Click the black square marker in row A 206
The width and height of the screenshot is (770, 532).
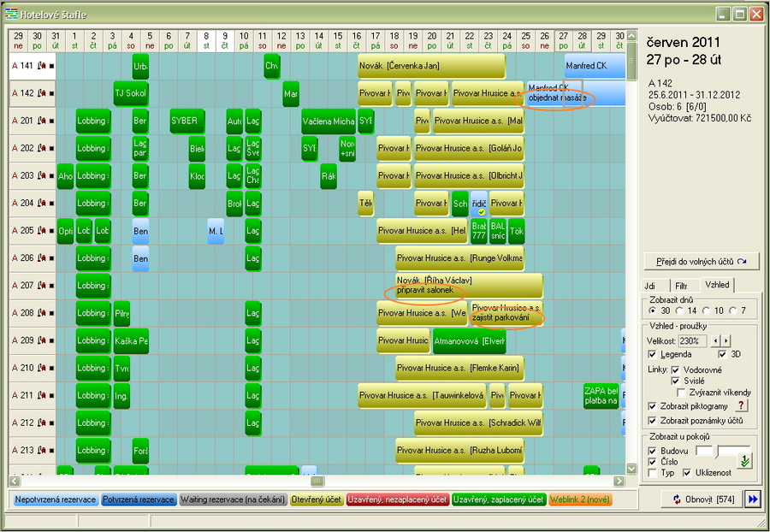51,258
